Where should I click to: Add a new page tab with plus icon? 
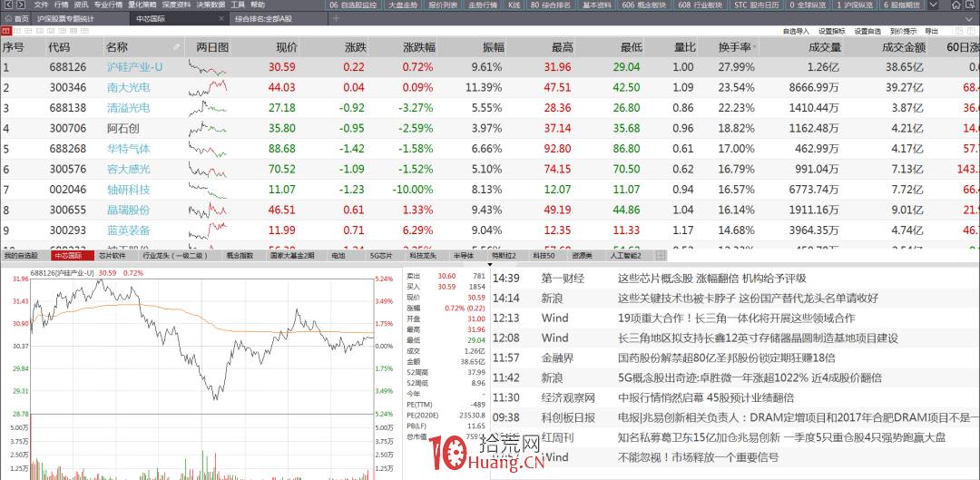click(336, 18)
